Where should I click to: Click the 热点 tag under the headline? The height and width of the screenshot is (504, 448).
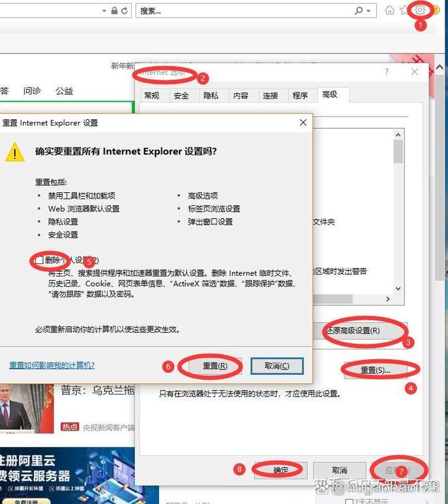tap(69, 427)
